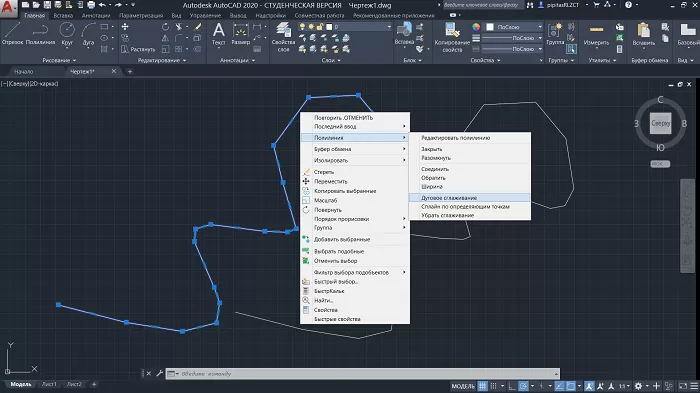Screen dimensions: 700x393
Task: Toggle object snap tracking in status bar
Action: tap(559, 386)
